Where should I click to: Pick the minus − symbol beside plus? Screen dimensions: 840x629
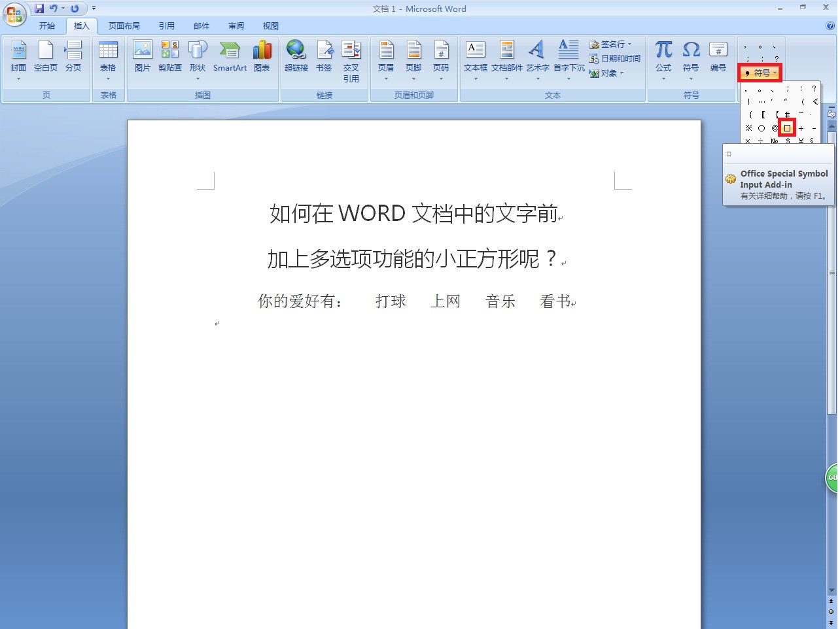[x=814, y=128]
